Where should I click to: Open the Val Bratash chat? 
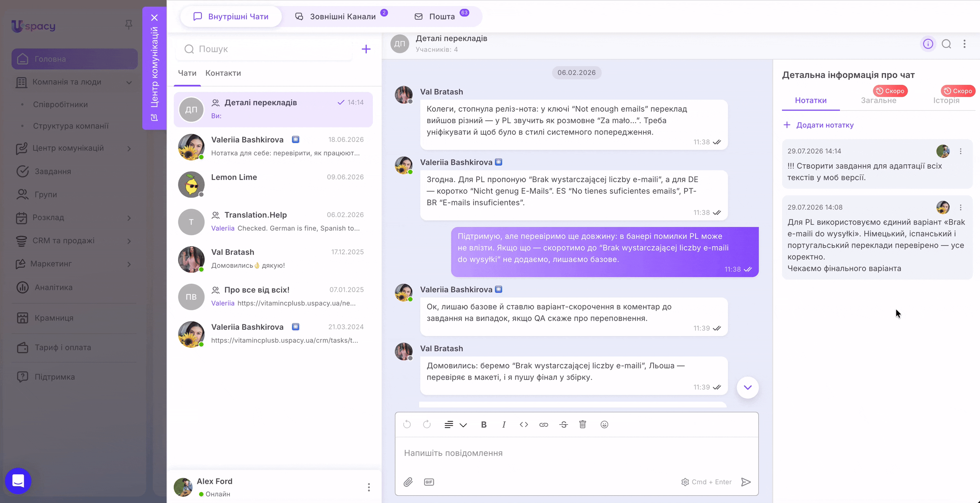(273, 259)
